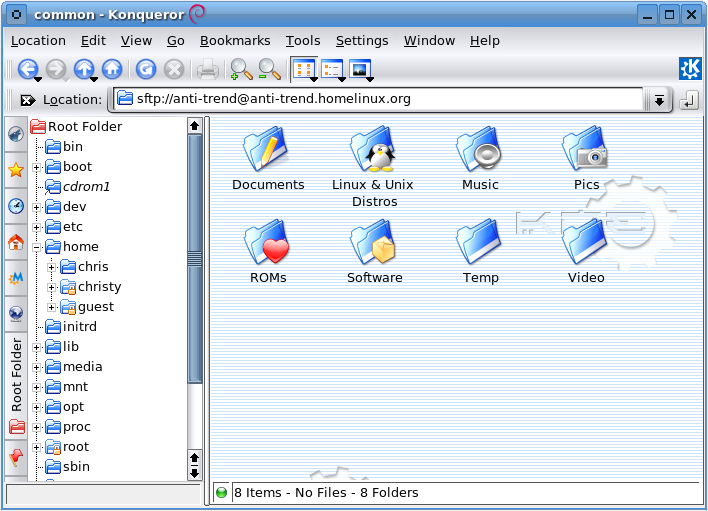
Task: Click the tree scrollbar bottom down arrow
Action: [195, 473]
